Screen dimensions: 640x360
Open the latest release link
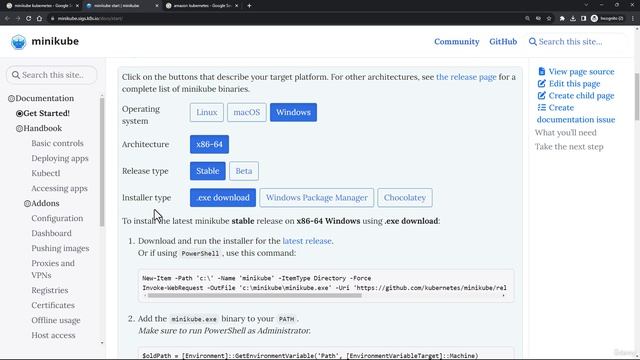tap(307, 241)
